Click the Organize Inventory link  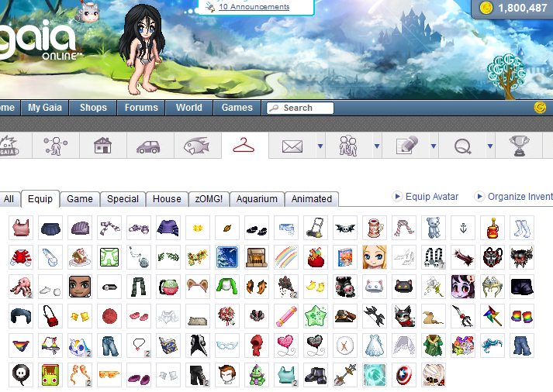click(x=520, y=197)
